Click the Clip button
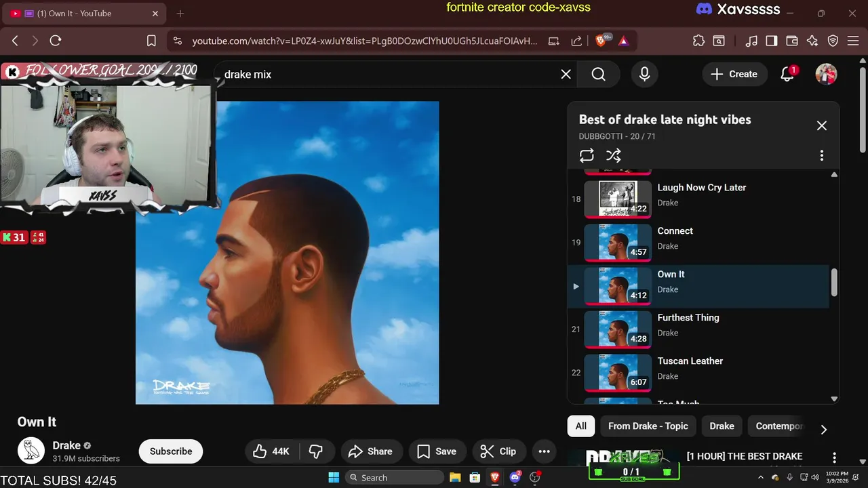The width and height of the screenshot is (868, 488). pos(498,451)
